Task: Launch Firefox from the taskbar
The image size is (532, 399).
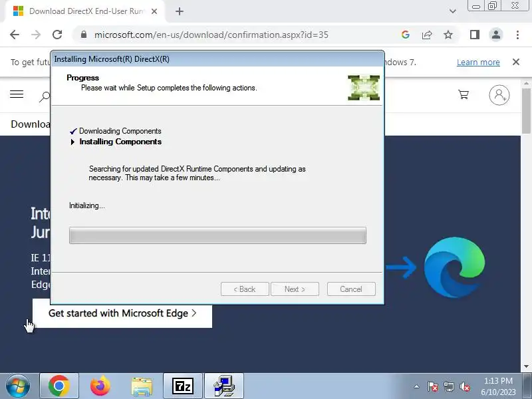Action: point(100,386)
